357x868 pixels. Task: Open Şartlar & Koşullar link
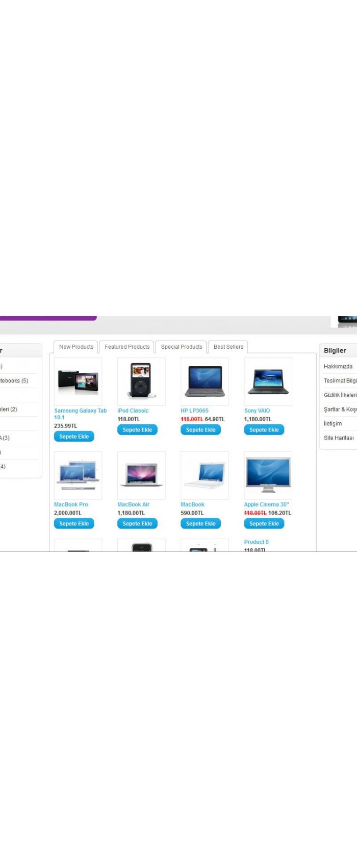click(x=340, y=409)
